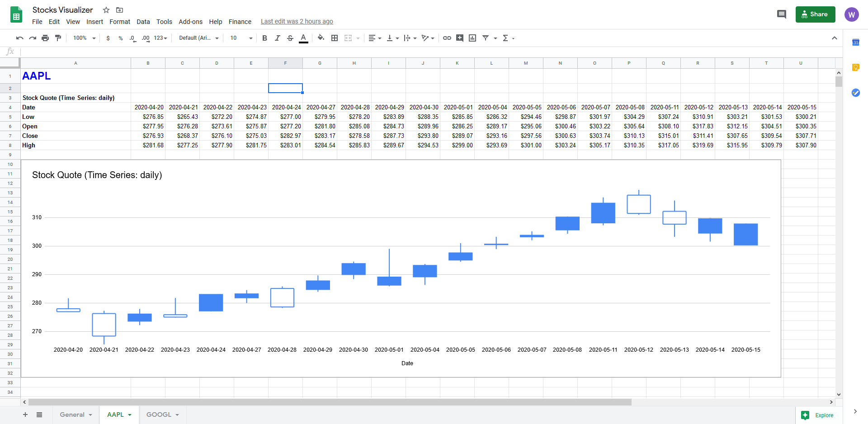
Task: Add a new sheet with plus
Action: point(25,415)
